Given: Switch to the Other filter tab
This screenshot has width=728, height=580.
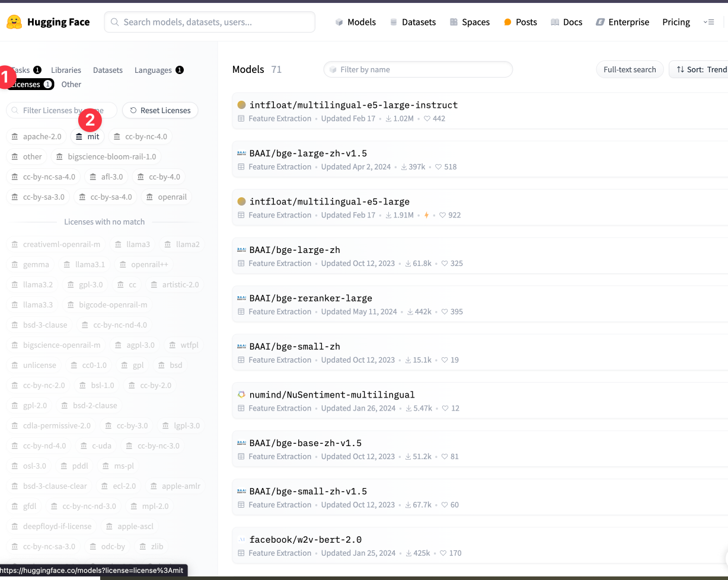Looking at the screenshot, I should pos(71,84).
